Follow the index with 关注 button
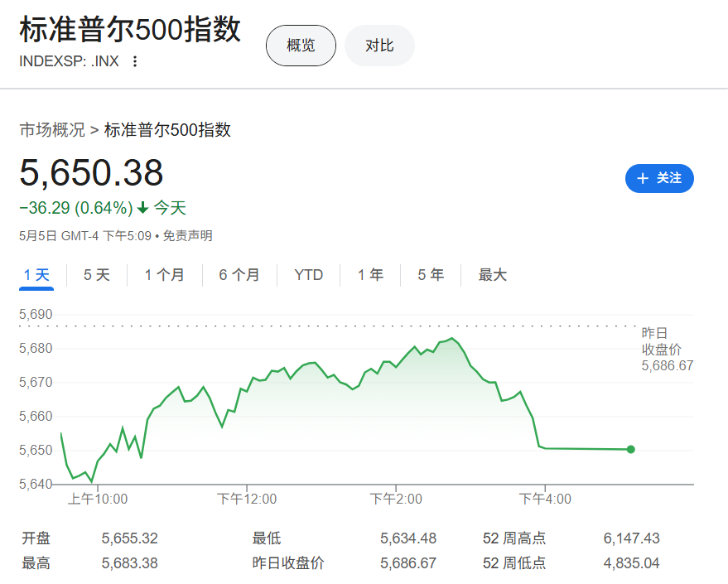The image size is (728, 584). 659,178
